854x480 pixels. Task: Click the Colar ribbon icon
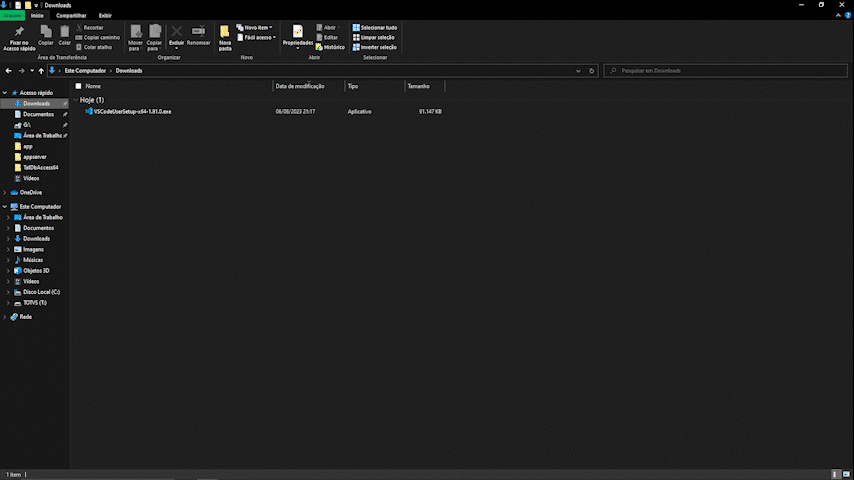(64, 36)
